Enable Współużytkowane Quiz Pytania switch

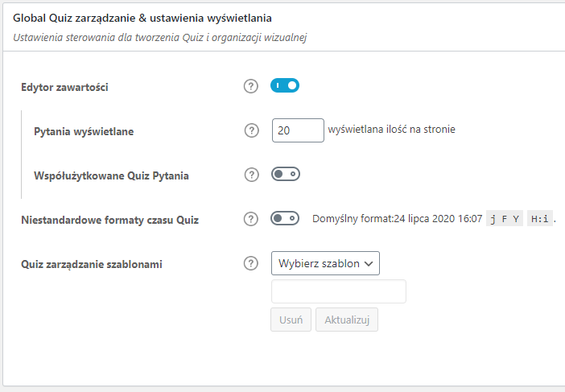(x=285, y=174)
